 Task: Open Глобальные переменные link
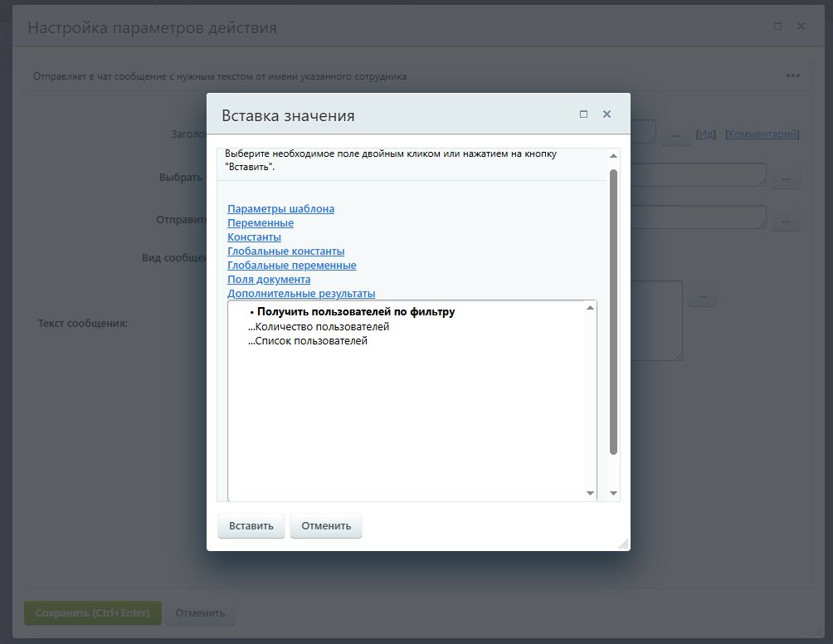(291, 266)
